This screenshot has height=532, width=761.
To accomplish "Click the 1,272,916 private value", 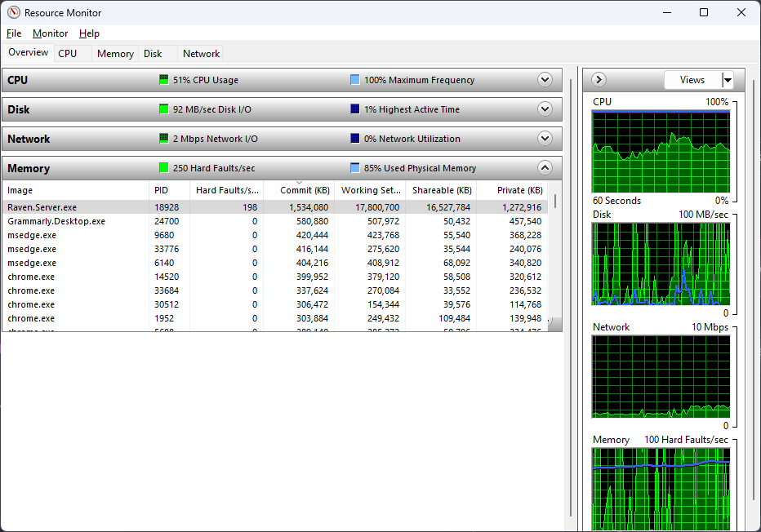I will click(521, 207).
